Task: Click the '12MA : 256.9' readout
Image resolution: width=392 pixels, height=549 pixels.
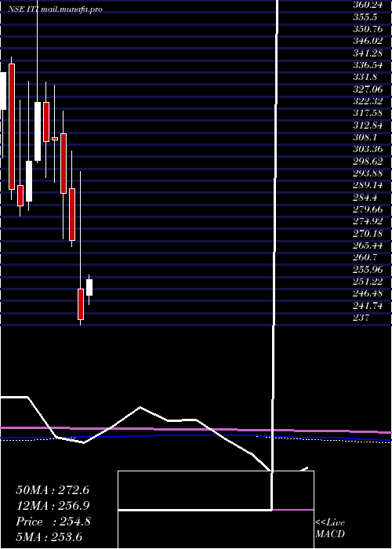Action: pyautogui.click(x=53, y=506)
